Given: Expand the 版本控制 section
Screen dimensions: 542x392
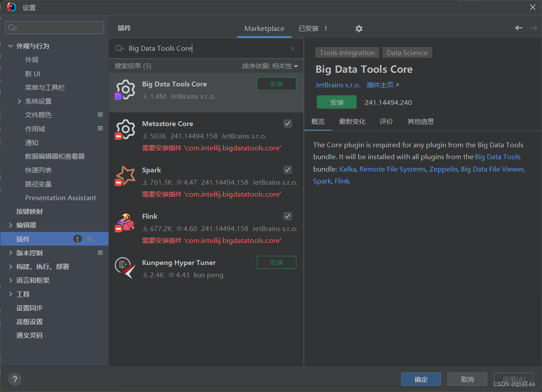Looking at the screenshot, I should (11, 253).
